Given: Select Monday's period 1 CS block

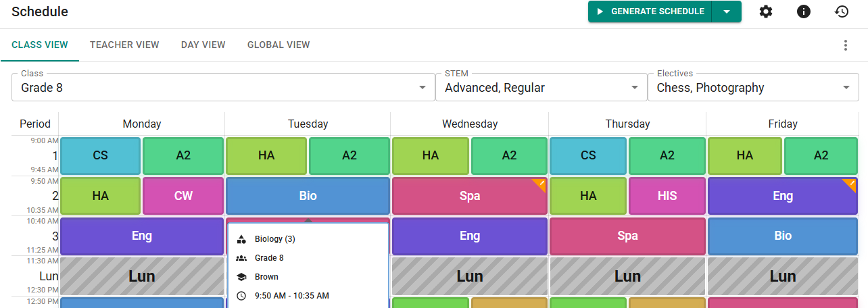Looking at the screenshot, I should [101, 155].
